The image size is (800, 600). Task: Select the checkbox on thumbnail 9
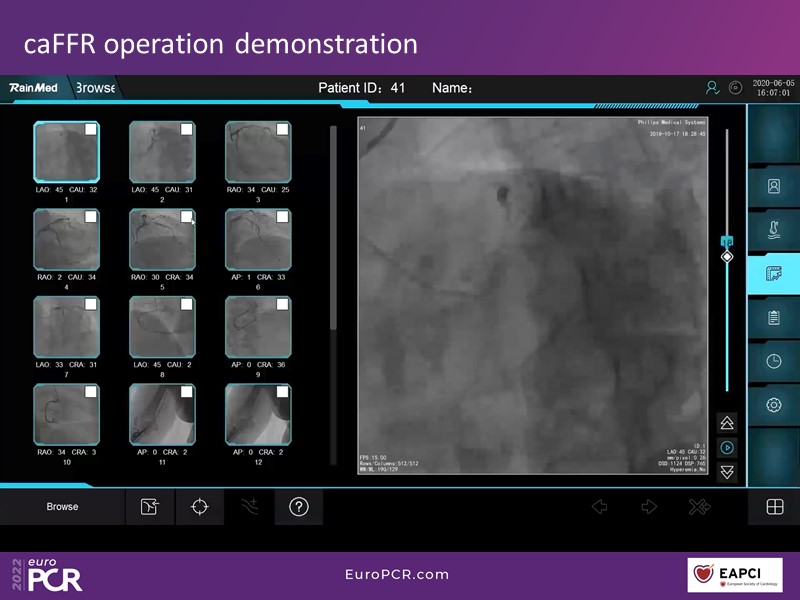point(282,304)
